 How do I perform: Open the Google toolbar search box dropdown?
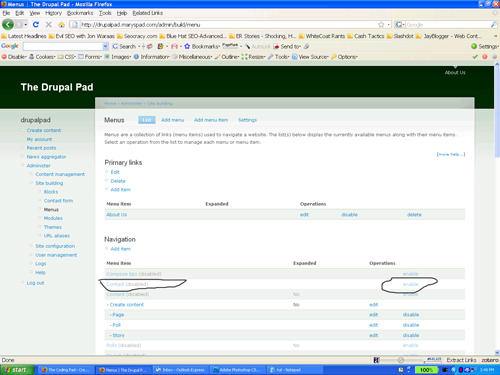click(105, 46)
